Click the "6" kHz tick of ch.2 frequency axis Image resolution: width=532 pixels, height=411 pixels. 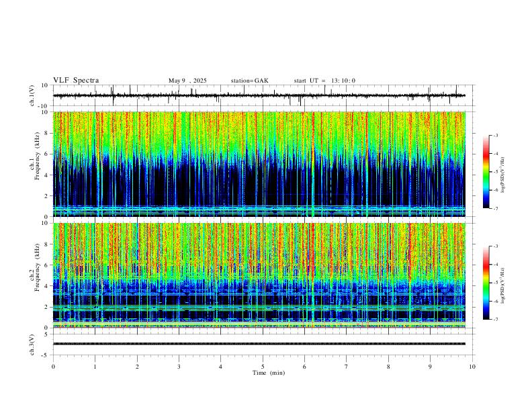(46, 265)
